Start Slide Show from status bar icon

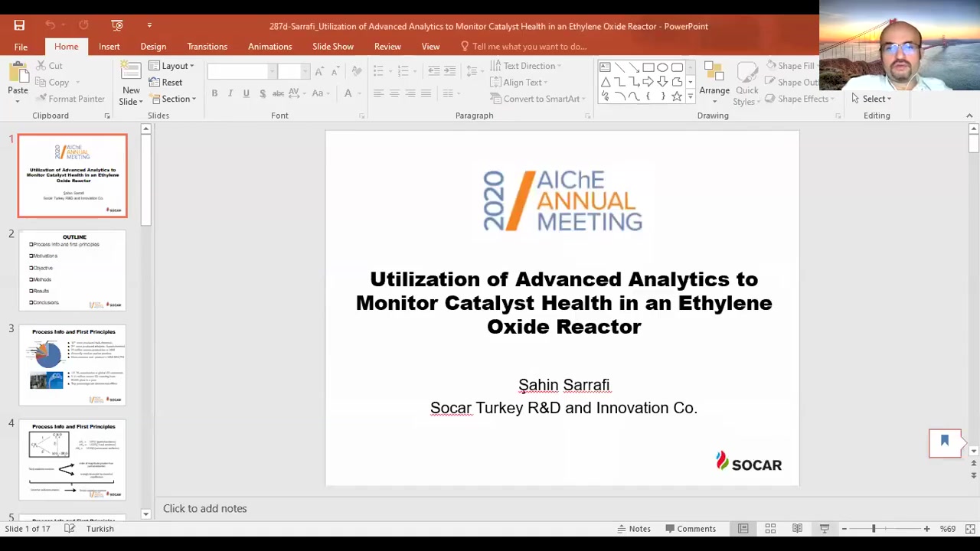[x=825, y=529]
